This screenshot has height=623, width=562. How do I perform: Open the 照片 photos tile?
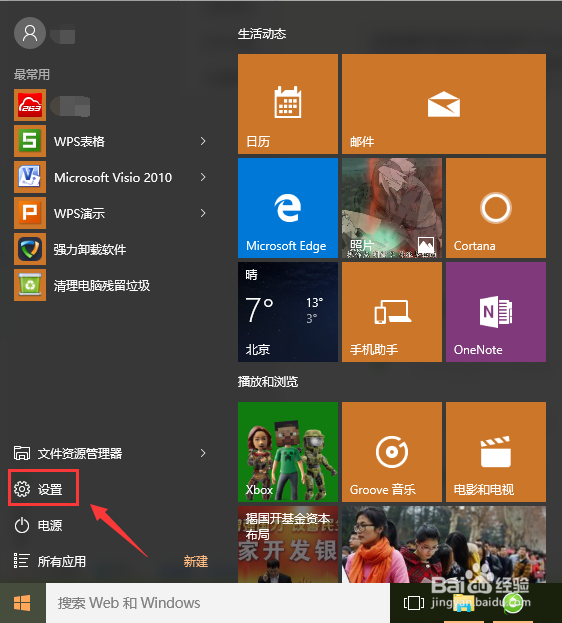coord(392,208)
